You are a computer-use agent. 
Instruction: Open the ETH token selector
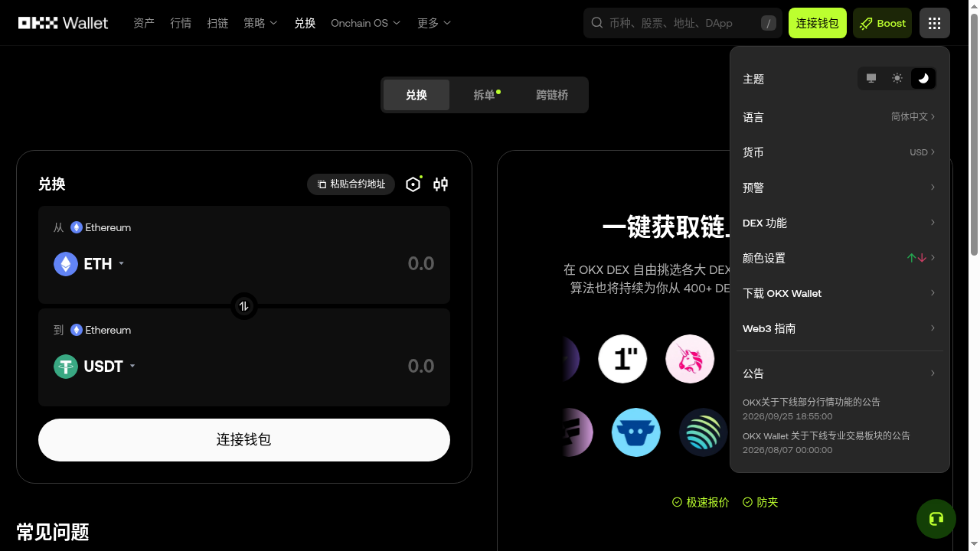tap(89, 264)
